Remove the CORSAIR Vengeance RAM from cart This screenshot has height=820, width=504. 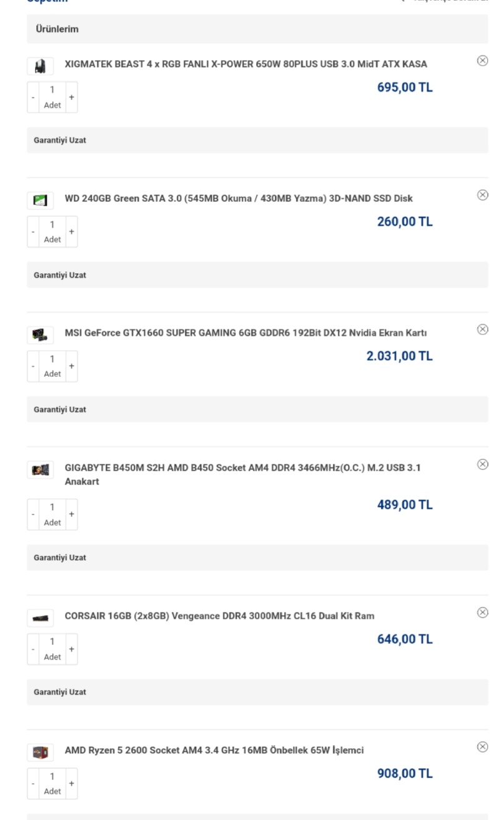pos(482,612)
